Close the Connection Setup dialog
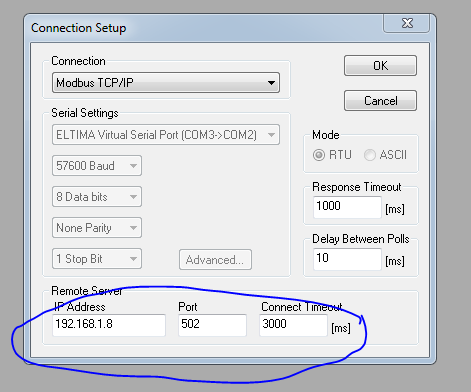The width and height of the screenshot is (471, 392). point(407,23)
